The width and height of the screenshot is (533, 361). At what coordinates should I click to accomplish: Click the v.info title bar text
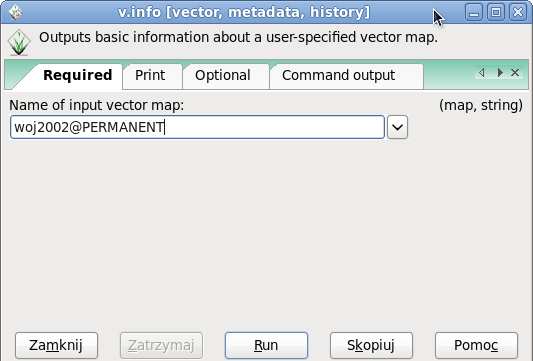click(244, 12)
